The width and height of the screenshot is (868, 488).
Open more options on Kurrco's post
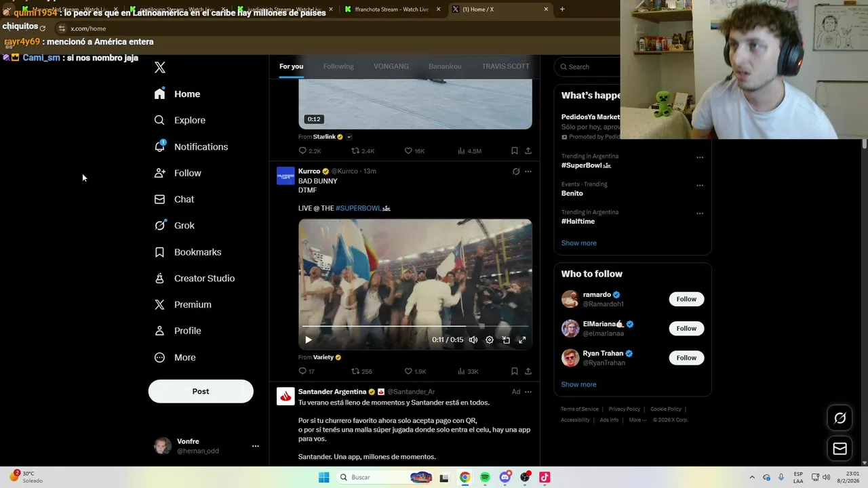[528, 171]
